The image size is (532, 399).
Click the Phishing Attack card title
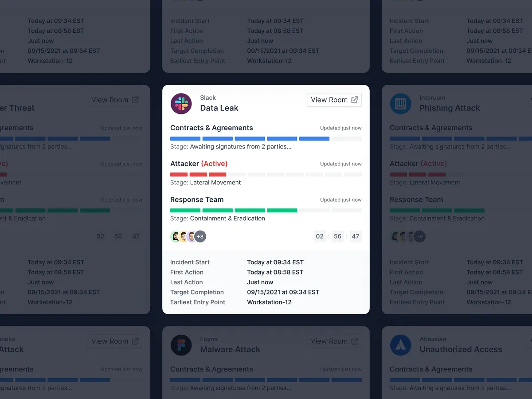450,108
